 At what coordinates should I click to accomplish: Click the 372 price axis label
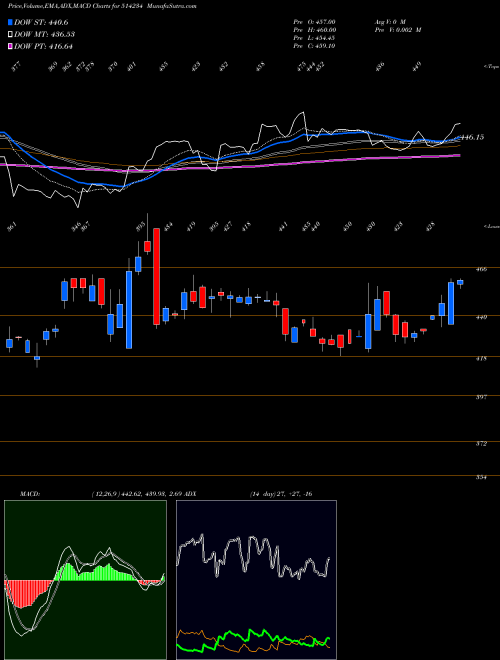[483, 444]
